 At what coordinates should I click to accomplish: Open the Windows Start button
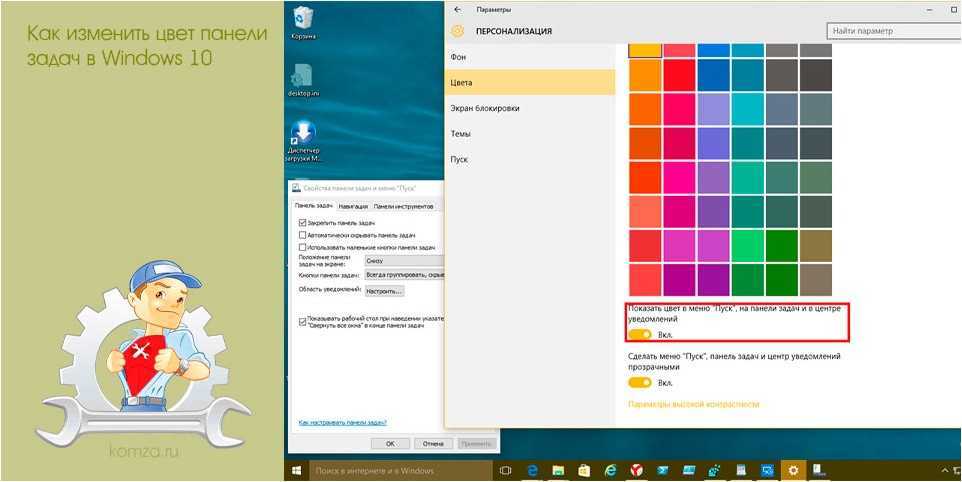point(297,470)
